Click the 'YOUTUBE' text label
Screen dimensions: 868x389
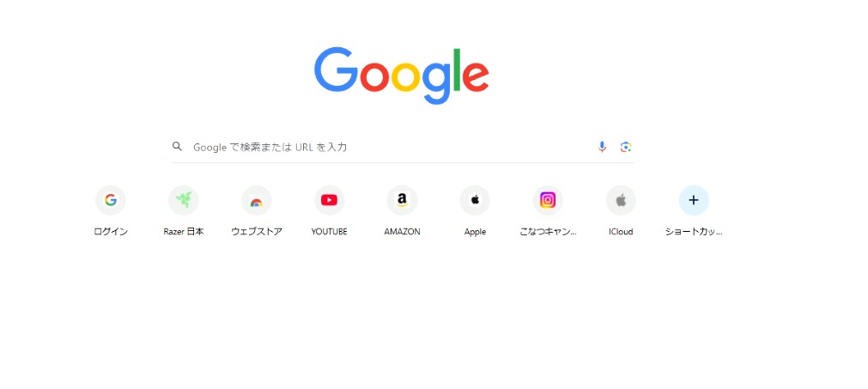tap(330, 232)
